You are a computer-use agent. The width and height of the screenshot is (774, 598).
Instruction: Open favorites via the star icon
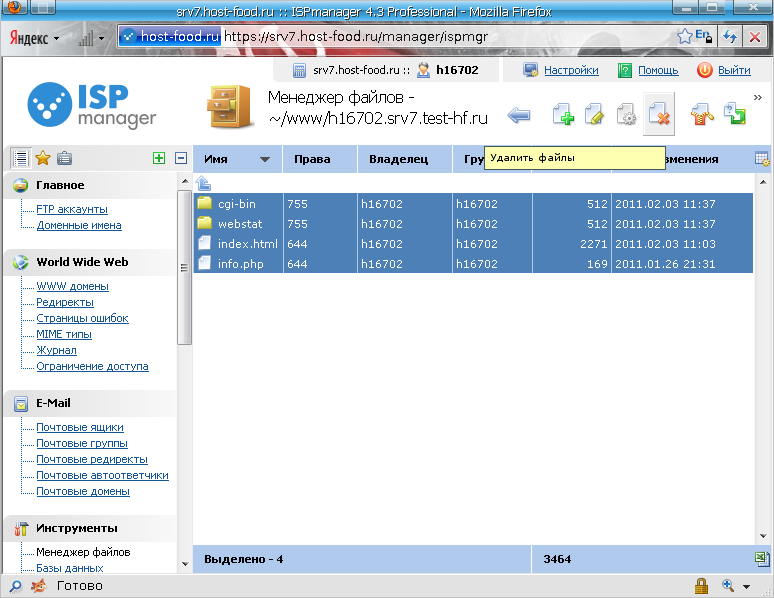43,158
